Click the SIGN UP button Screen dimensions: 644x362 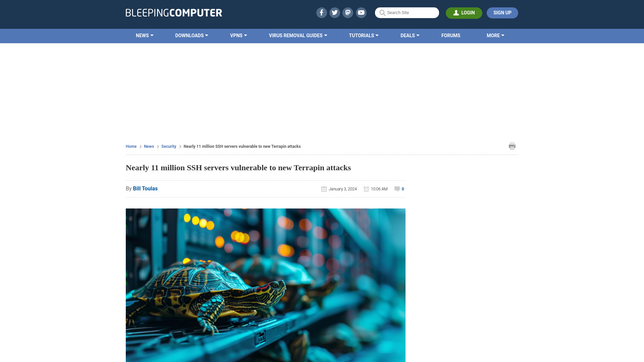pos(502,13)
